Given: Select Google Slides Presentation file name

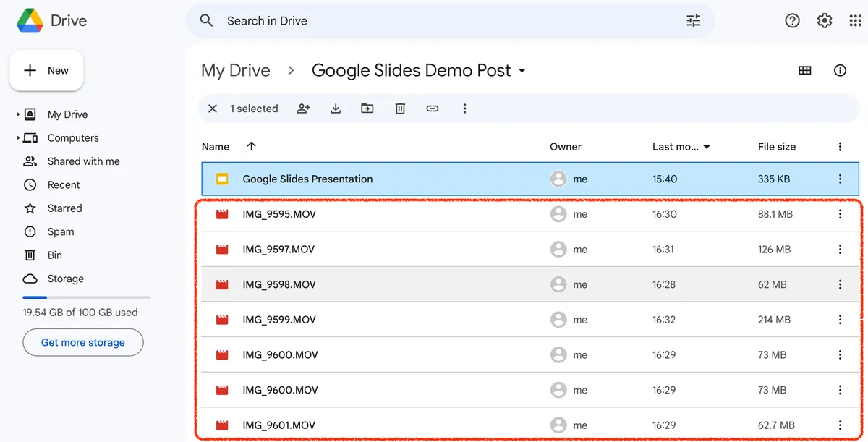Looking at the screenshot, I should click(x=307, y=179).
